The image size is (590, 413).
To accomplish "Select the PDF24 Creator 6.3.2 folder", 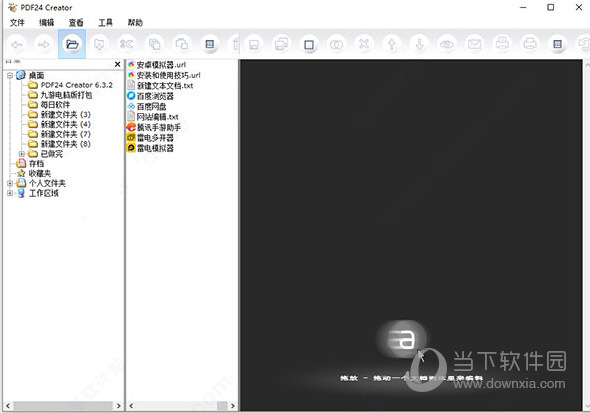I will (76, 85).
